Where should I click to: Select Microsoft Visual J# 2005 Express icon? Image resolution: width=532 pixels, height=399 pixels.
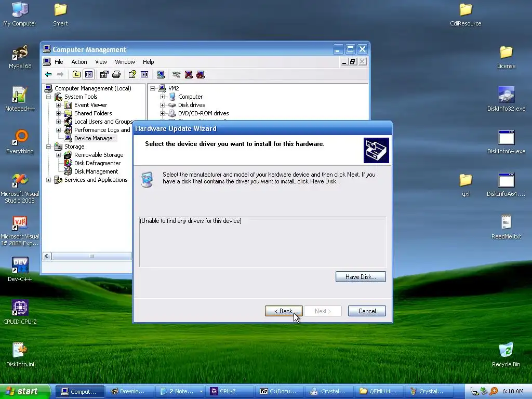pos(20,231)
